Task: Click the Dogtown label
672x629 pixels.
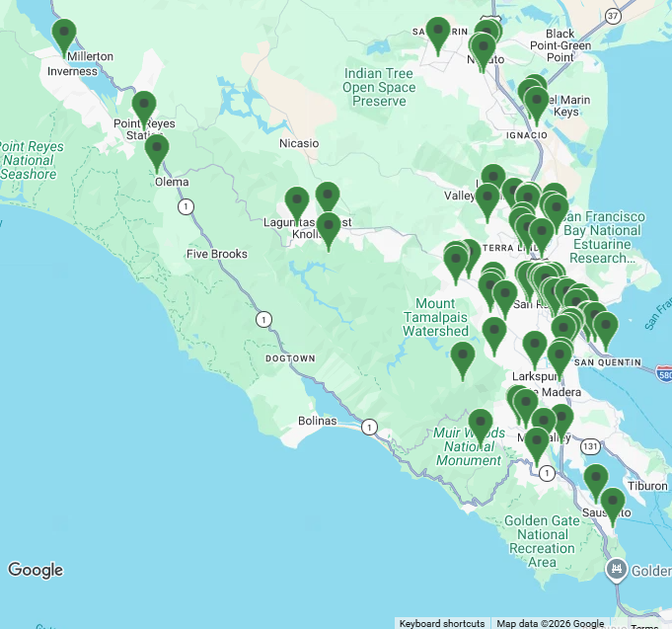Action: (290, 358)
